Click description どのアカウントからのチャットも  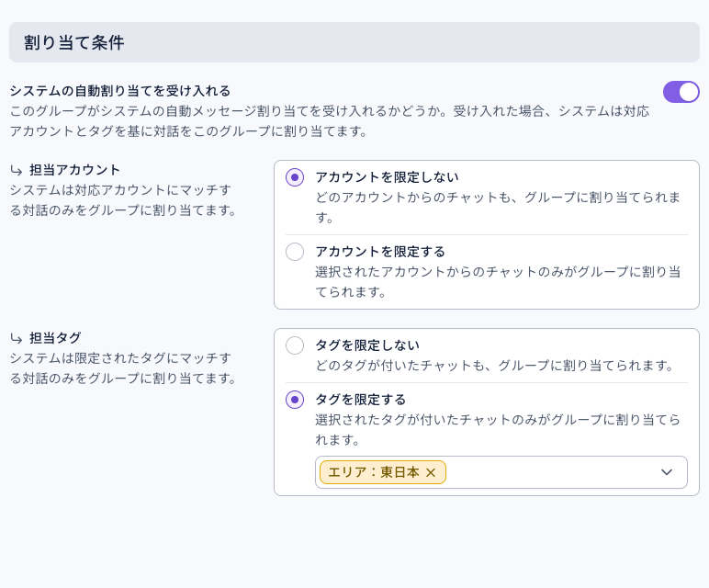(498, 207)
